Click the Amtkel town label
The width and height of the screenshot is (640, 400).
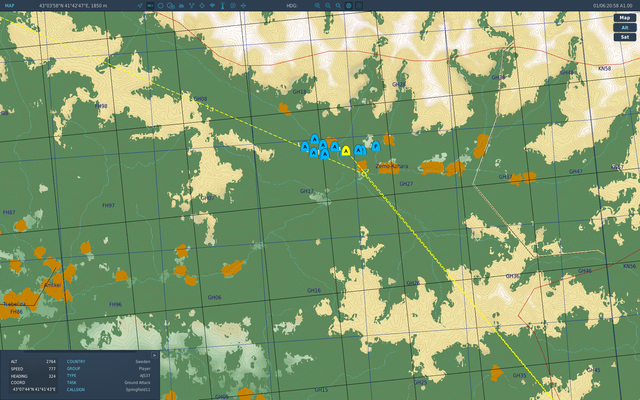[x=53, y=285]
